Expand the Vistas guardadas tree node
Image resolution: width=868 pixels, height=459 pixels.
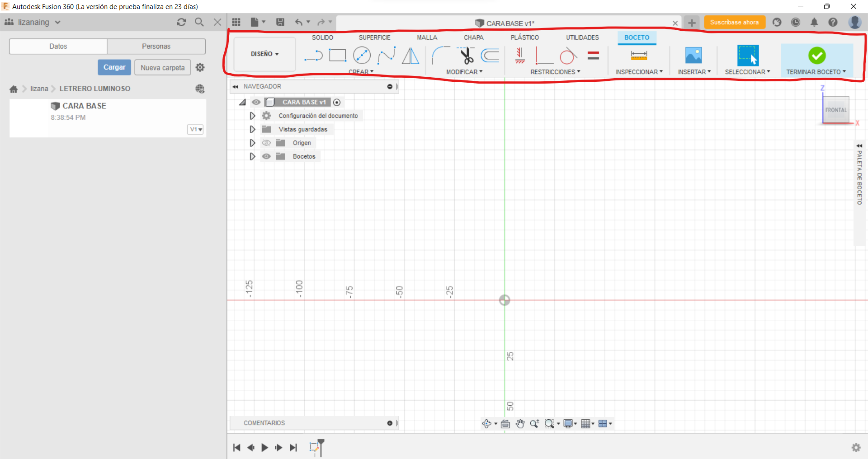(x=252, y=129)
